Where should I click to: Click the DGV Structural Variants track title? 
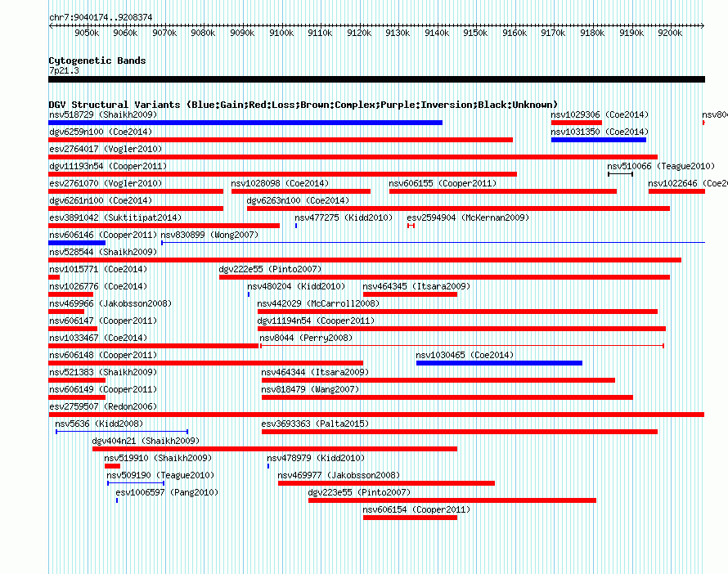tap(303, 105)
